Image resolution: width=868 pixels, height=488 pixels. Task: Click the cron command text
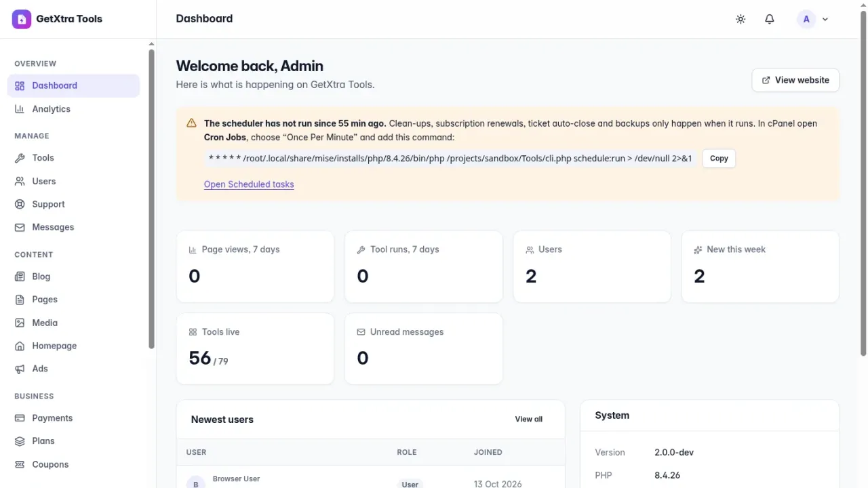[450, 159]
